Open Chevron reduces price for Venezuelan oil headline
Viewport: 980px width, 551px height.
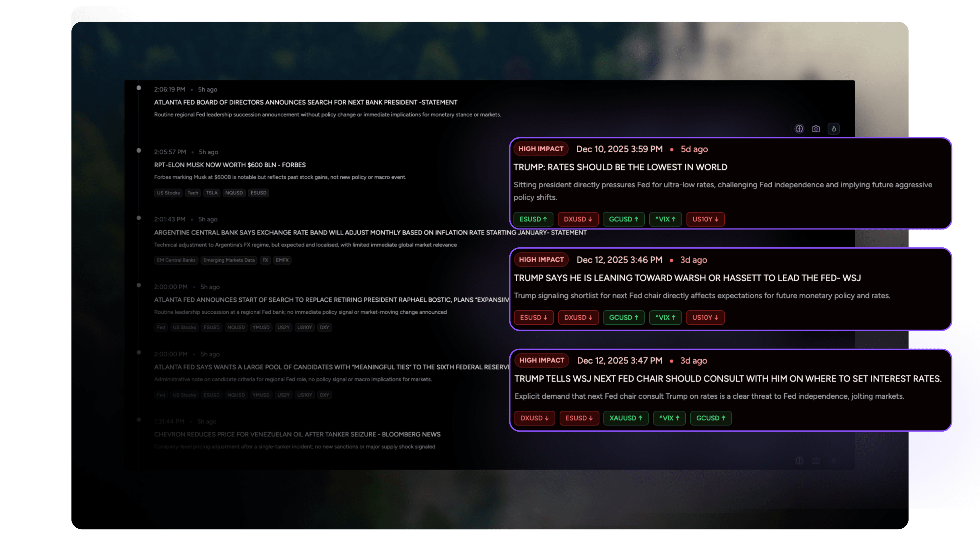297,434
